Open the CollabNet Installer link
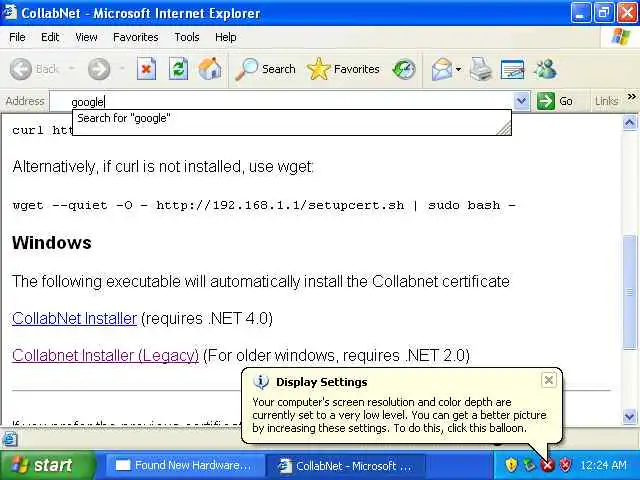Viewport: 640px width, 480px height. coord(74,318)
